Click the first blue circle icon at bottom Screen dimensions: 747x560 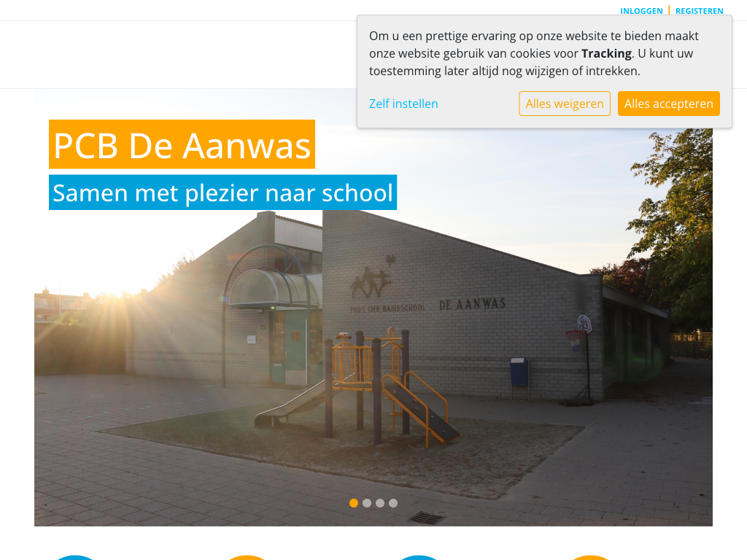point(75,558)
